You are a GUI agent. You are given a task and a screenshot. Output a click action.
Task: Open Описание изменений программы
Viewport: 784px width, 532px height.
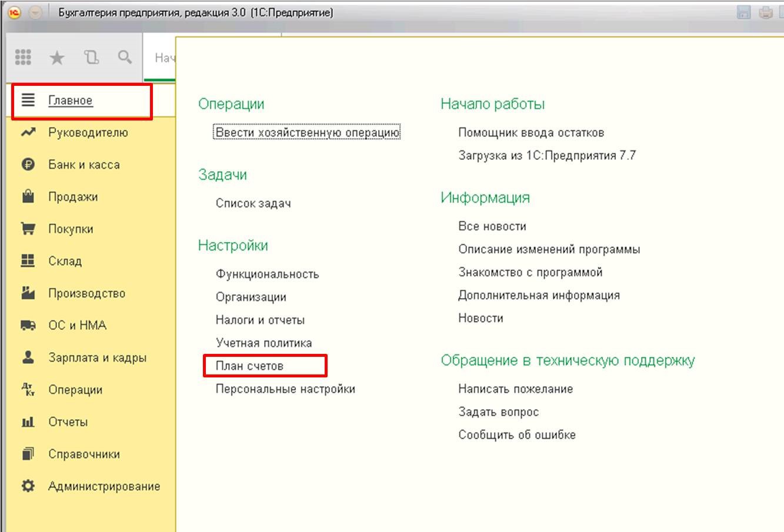pos(549,249)
